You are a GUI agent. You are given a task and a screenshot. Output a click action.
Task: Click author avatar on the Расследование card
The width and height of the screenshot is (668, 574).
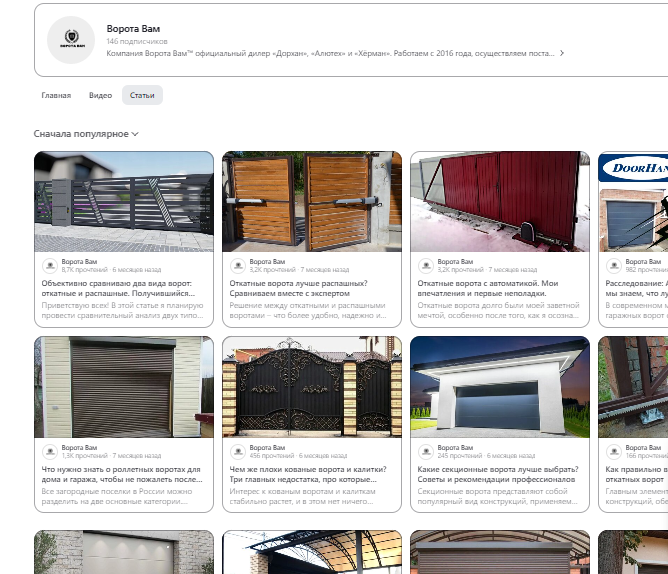(614, 265)
